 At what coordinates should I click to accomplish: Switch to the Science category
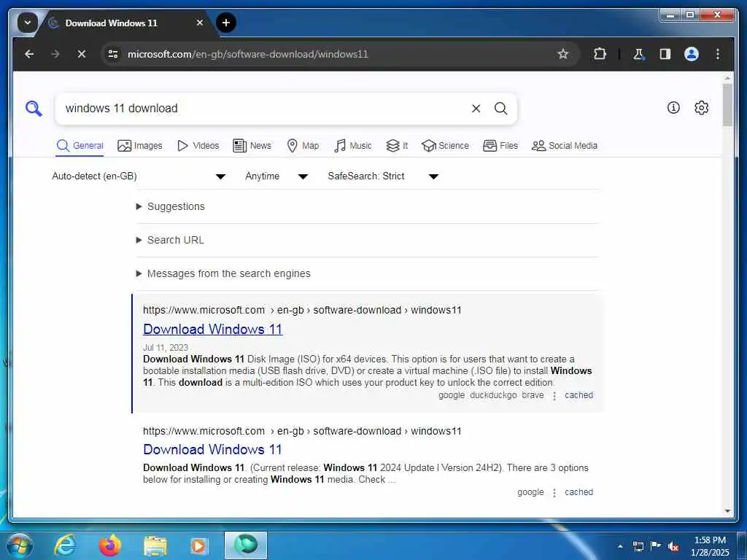(x=445, y=146)
